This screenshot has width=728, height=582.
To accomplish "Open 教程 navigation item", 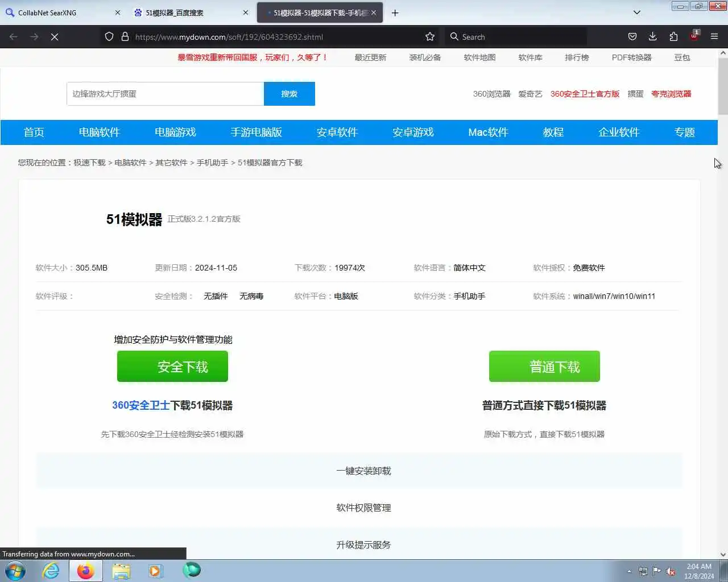I will point(553,132).
